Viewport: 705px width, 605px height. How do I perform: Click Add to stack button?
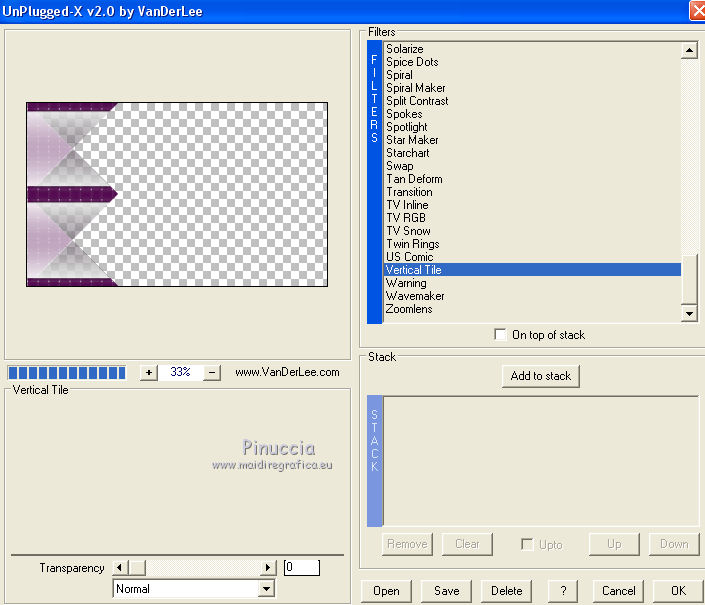click(x=540, y=376)
